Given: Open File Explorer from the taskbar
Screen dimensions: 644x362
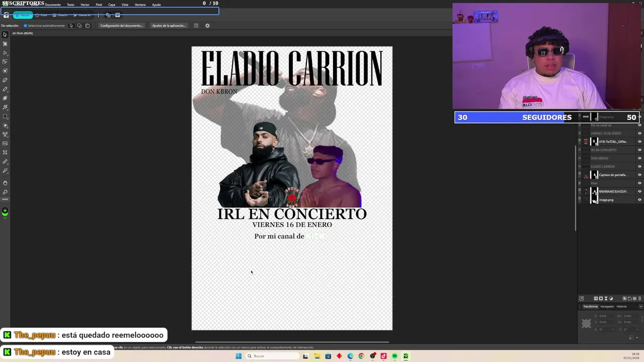Looking at the screenshot, I should 317,356.
